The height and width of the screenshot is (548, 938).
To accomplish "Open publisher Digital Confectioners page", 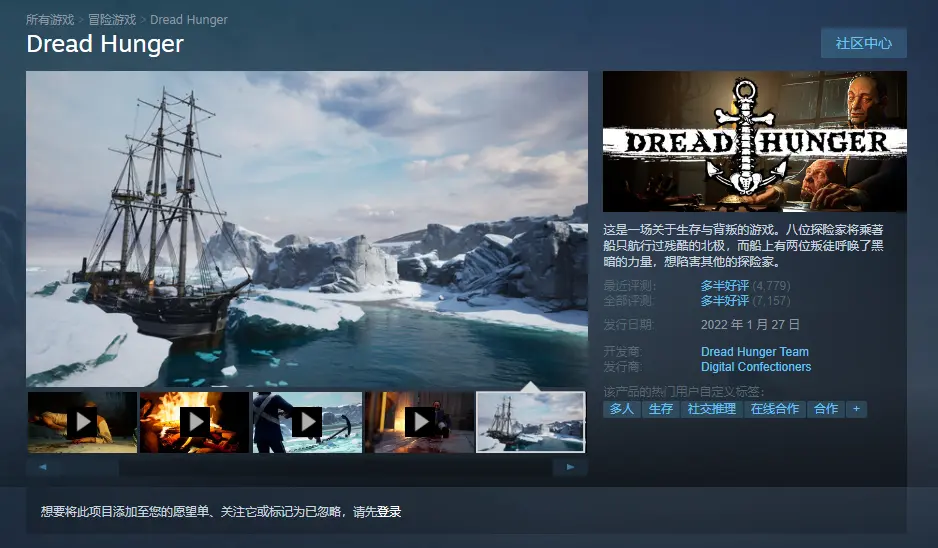I will coord(756,367).
